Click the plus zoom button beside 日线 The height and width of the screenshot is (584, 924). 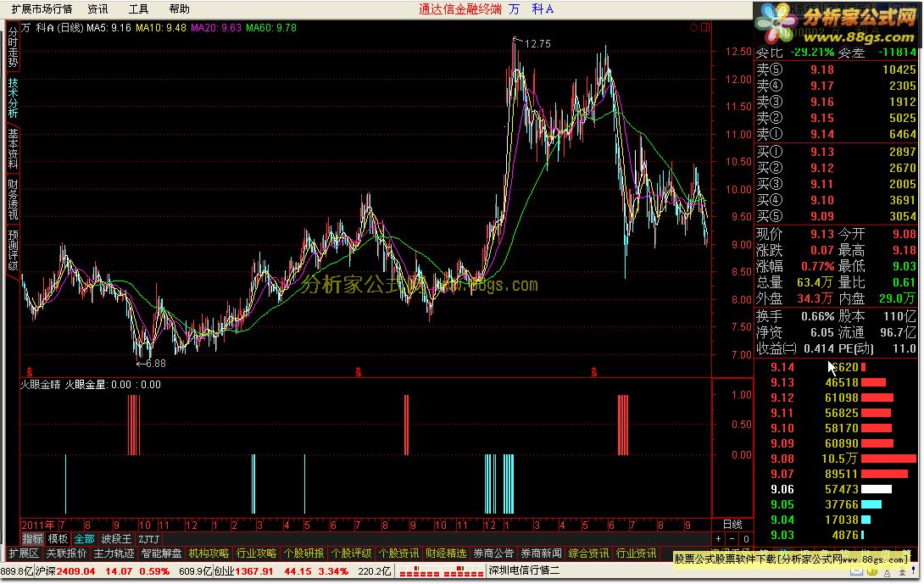(718, 538)
